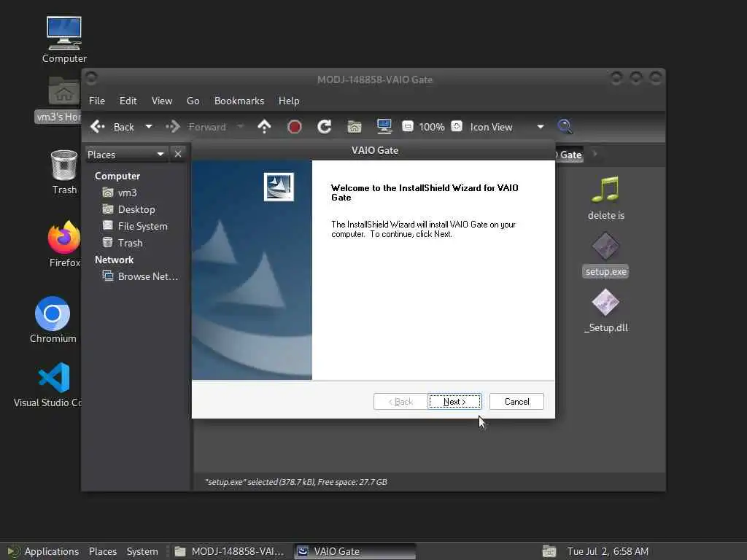Expand the Back history dropdown arrow
Viewport: 747px width, 560px height.
point(149,127)
